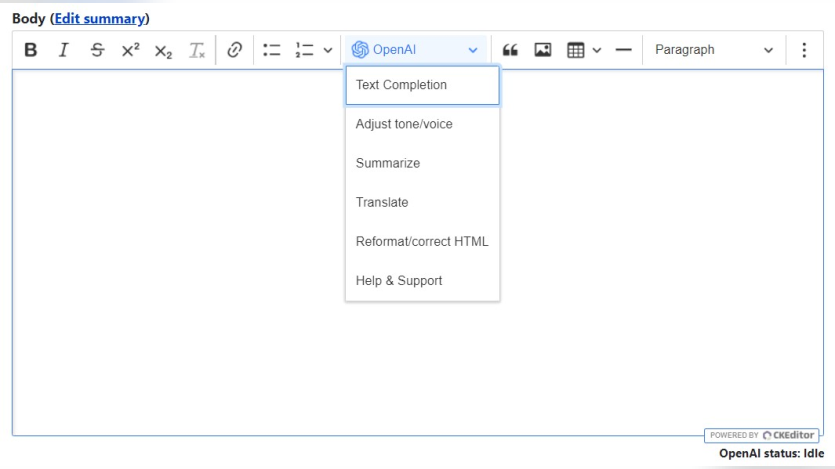Insert a numbered list
Screen dimensions: 835x469
point(304,50)
